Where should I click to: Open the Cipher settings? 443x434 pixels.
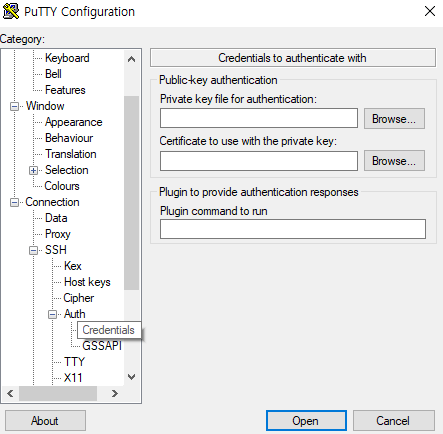(79, 298)
